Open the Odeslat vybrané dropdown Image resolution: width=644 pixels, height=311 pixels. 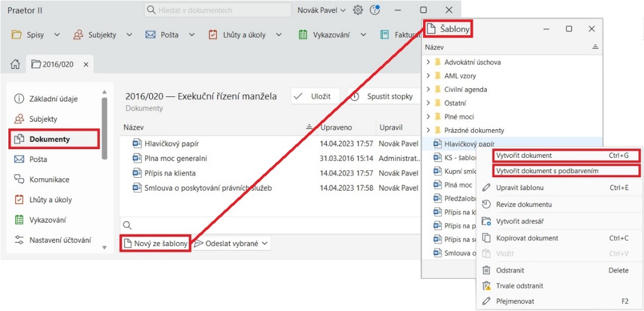232,243
